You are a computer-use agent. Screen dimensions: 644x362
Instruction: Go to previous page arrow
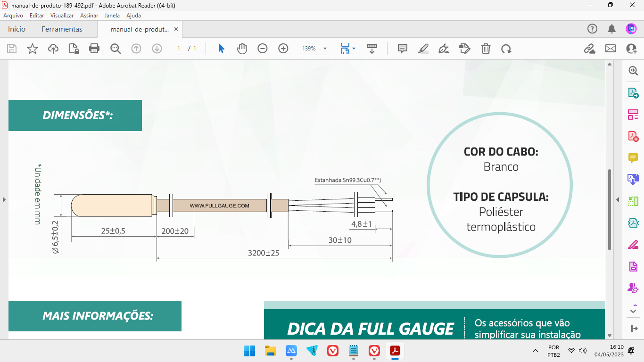coord(136,49)
